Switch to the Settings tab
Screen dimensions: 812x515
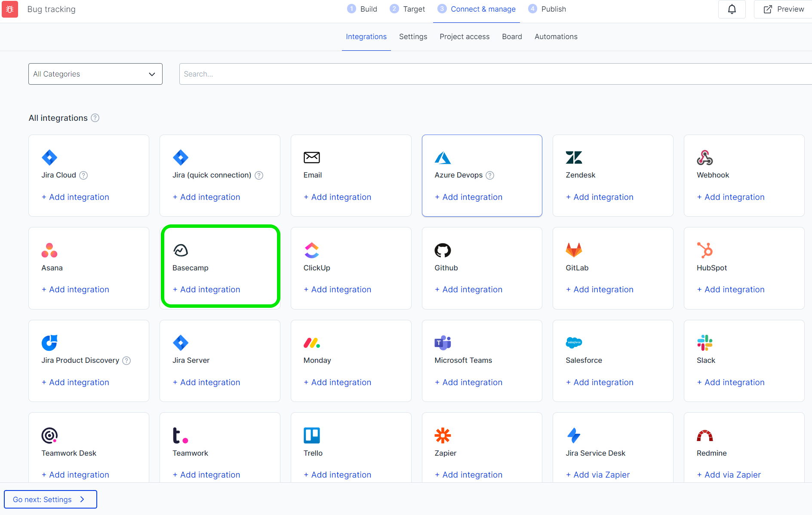pos(413,37)
